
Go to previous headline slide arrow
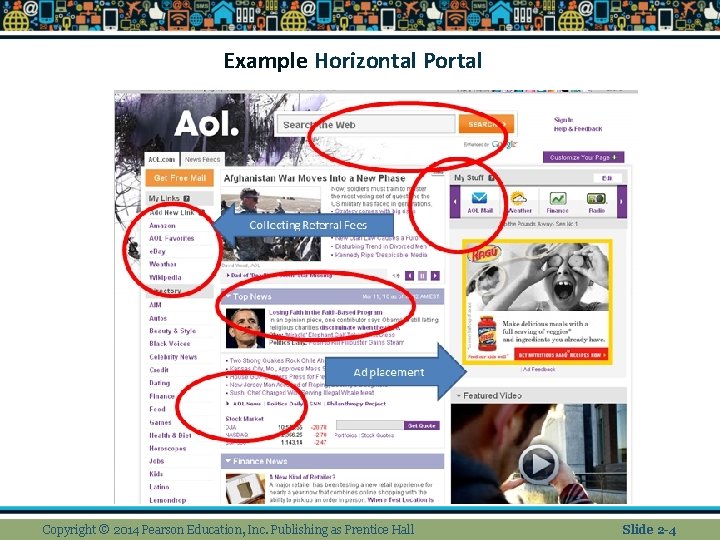[x=410, y=276]
